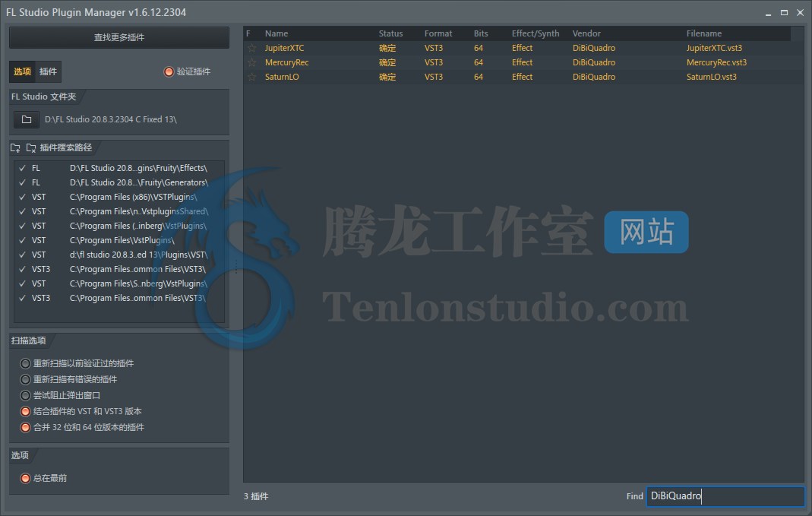The height and width of the screenshot is (516, 812).
Task: Star the MercuryRec plugin as favorite
Action: [251, 62]
